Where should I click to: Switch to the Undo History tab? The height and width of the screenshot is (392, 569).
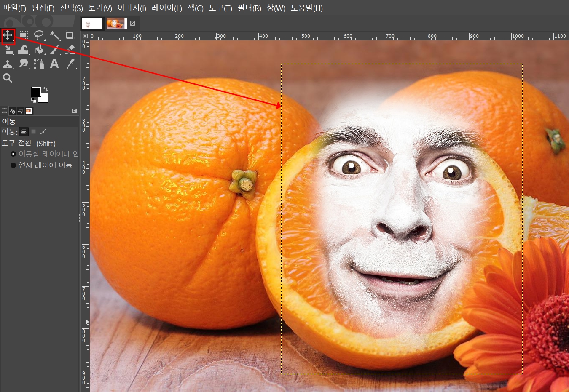[20, 111]
